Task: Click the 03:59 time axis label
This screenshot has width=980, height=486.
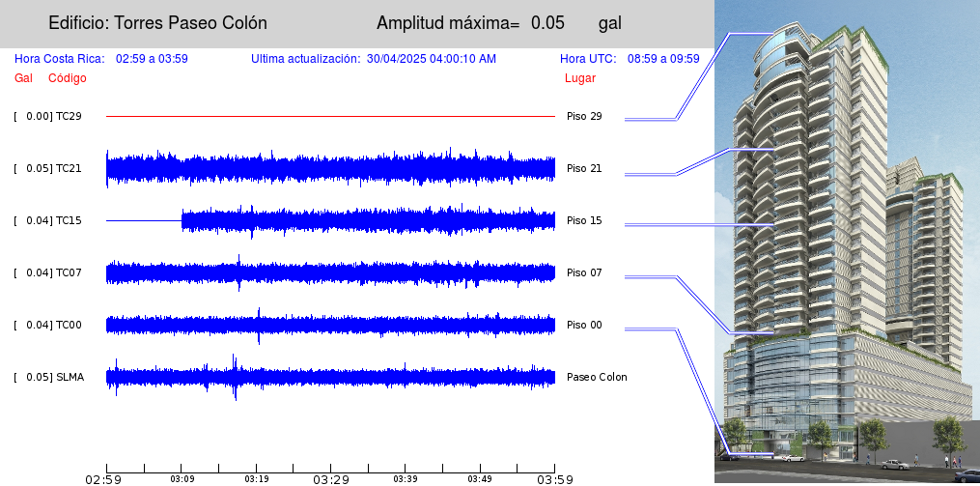Action: [555, 480]
